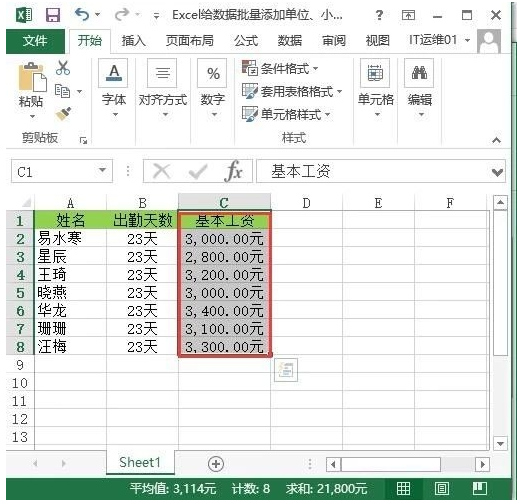Open 条件格式 conditional formatting menu
The height and width of the screenshot is (500, 523).
pos(280,68)
